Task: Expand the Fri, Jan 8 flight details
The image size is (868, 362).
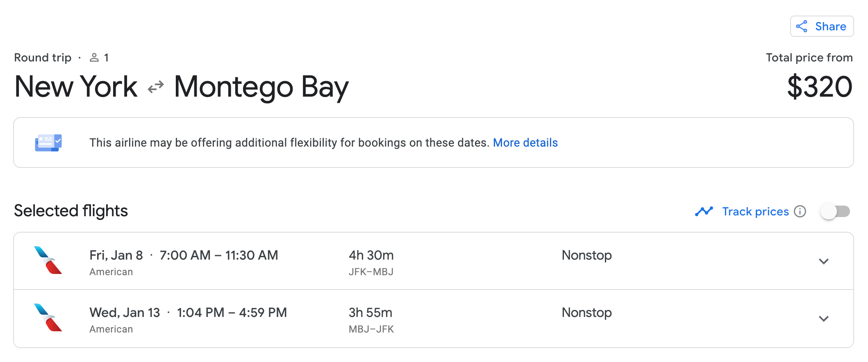Action: (824, 261)
